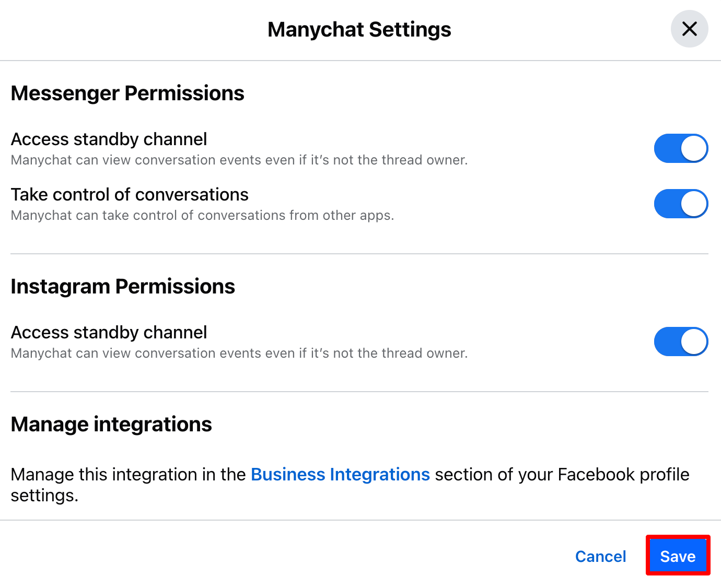Close the Manychat Settings dialog
Viewport: 721px width, 588px height.
click(x=689, y=29)
